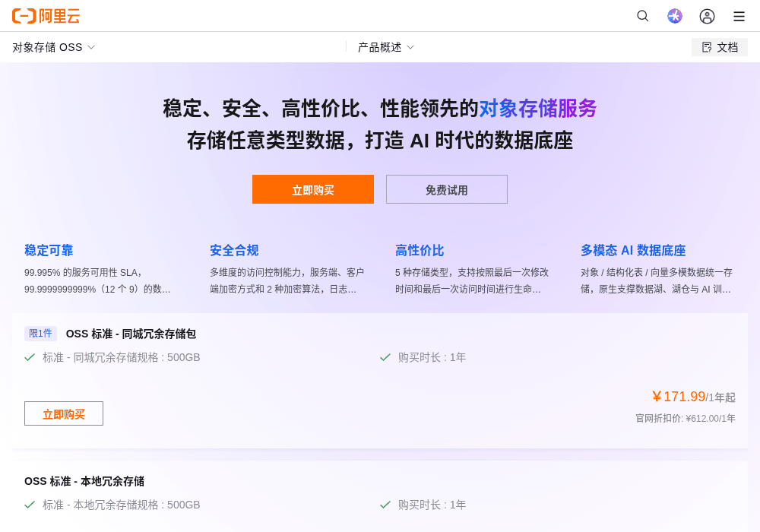Open the 高性价比 feature heading
760x532 pixels.
[x=420, y=250]
